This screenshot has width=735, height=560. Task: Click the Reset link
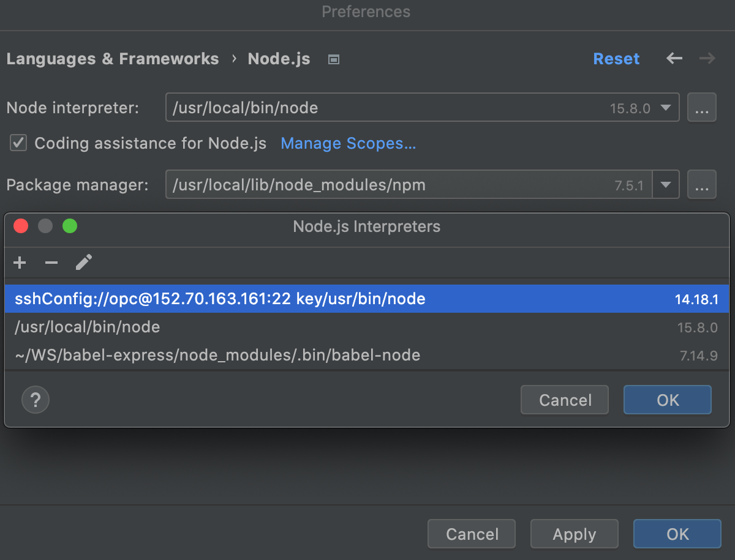point(616,58)
